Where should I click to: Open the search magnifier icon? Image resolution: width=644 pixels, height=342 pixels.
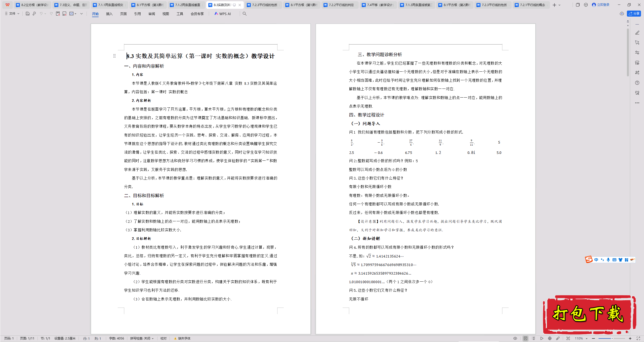click(245, 14)
